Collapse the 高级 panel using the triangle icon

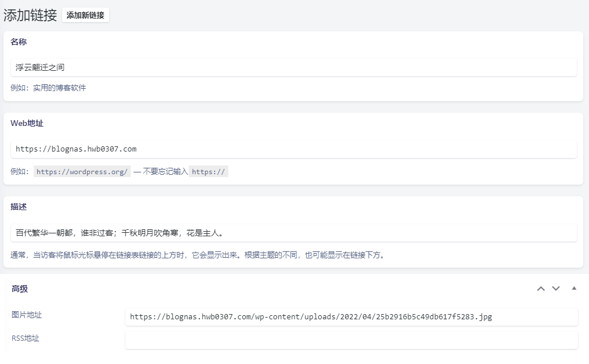[x=574, y=288]
